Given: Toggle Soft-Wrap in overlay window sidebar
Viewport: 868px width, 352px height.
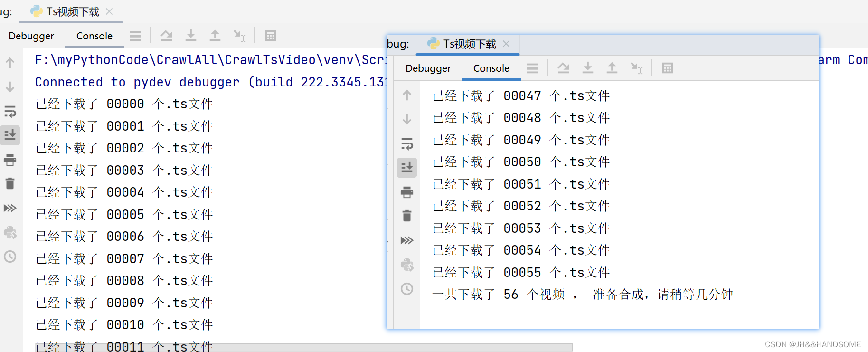Looking at the screenshot, I should coord(407,144).
